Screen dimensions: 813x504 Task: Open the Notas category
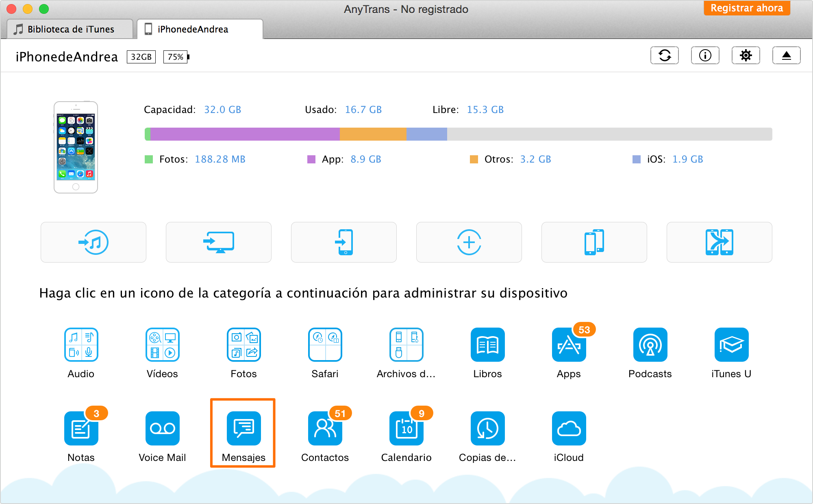coord(81,428)
